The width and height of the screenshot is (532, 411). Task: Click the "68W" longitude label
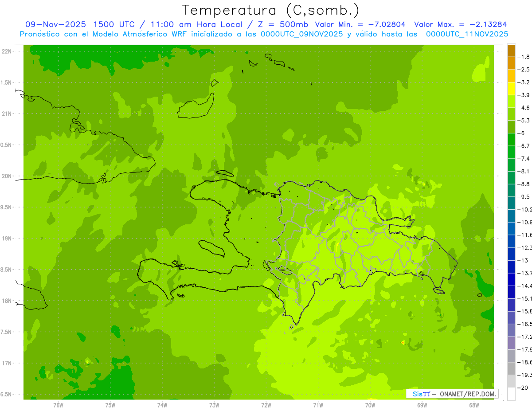point(474,405)
